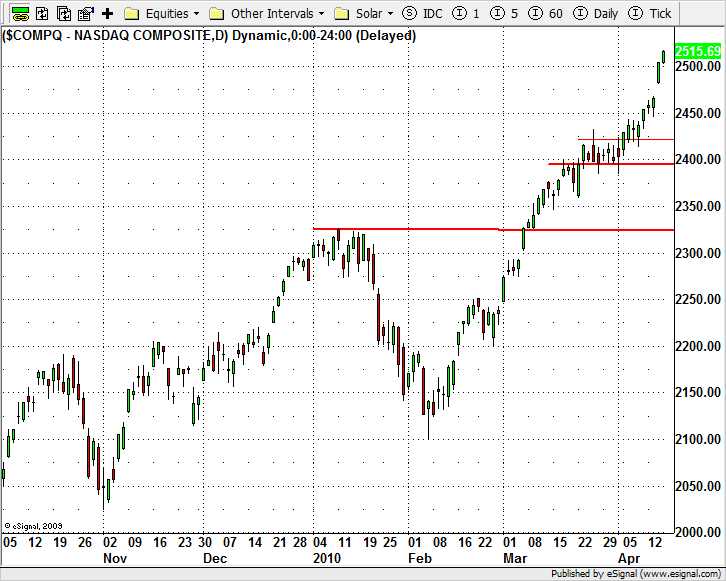726x581 pixels.
Task: Select the long red horizontal line near 2325
Action: 494,229
